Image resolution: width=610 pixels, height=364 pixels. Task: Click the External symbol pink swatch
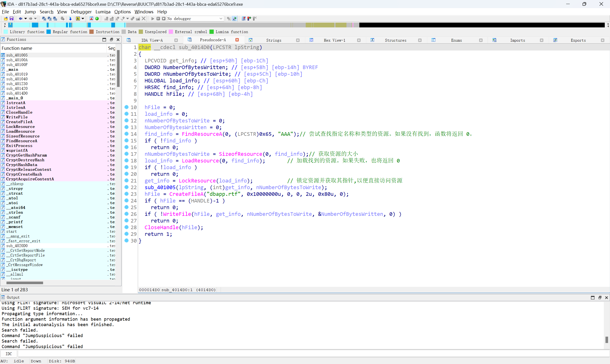(171, 32)
